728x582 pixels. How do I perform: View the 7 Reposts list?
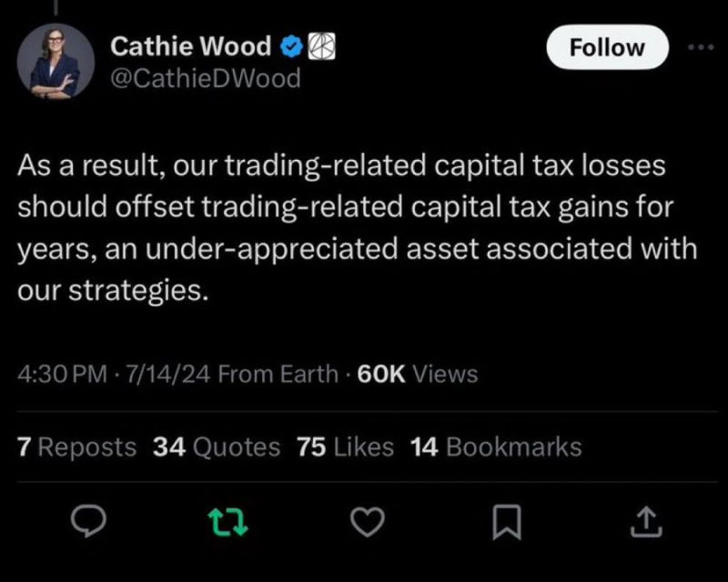point(76,447)
